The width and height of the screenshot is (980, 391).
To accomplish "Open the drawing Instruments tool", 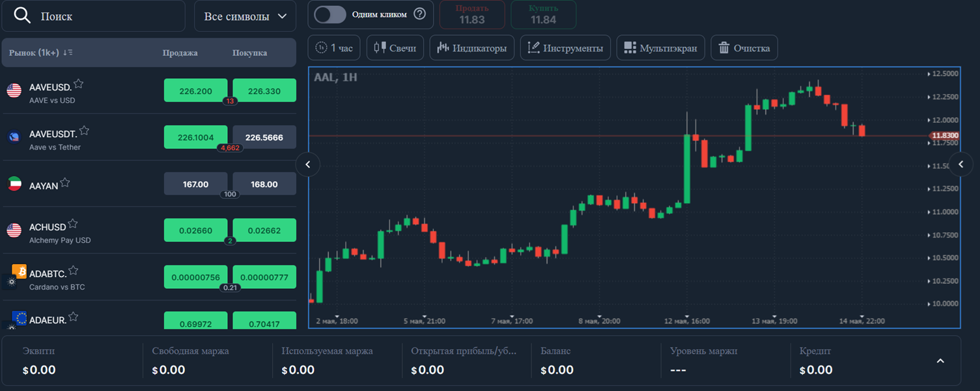I will [x=565, y=47].
